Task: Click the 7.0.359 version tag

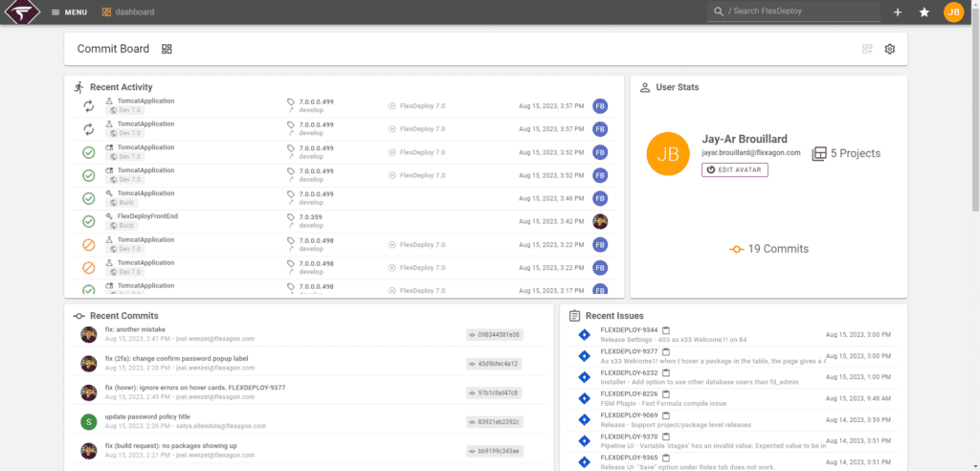Action: 311,217
